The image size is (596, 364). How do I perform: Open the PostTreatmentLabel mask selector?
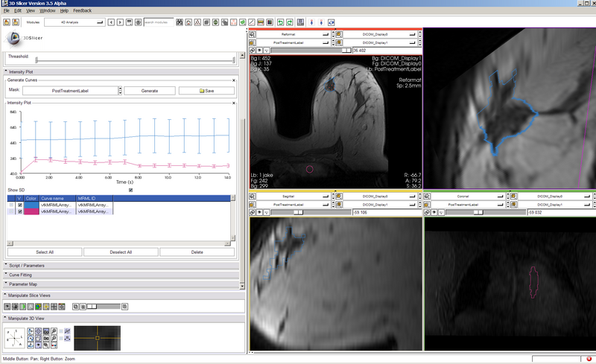tap(72, 90)
